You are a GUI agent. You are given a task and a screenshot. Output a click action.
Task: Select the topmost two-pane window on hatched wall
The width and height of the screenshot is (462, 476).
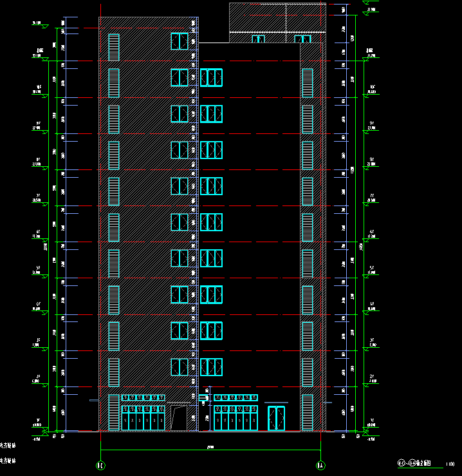[180, 41]
